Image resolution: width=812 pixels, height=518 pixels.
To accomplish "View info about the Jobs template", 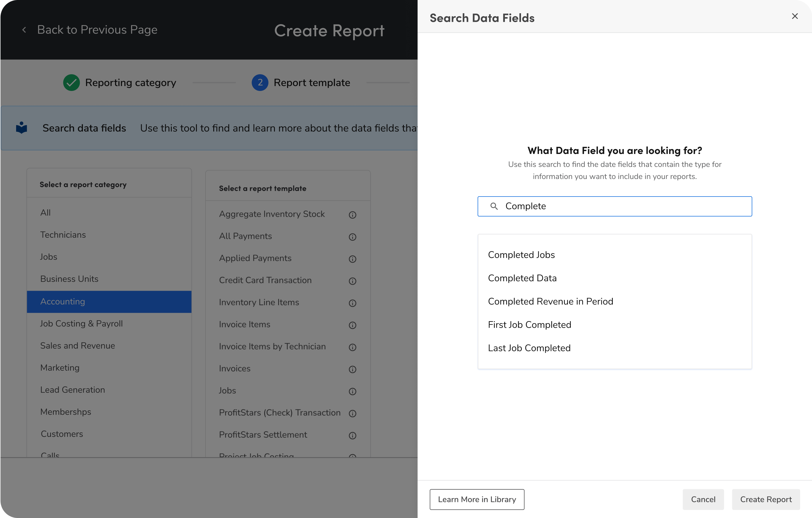I will [352, 391].
